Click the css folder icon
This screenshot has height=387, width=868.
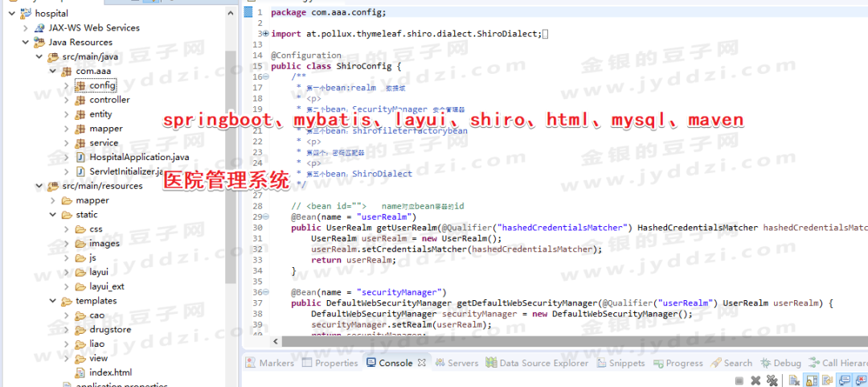pyautogui.click(x=81, y=229)
